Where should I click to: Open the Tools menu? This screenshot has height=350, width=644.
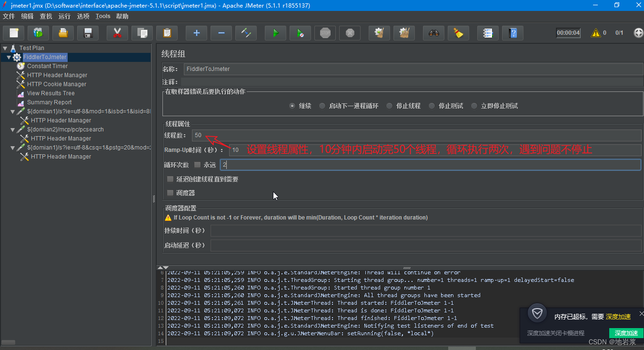click(x=103, y=16)
